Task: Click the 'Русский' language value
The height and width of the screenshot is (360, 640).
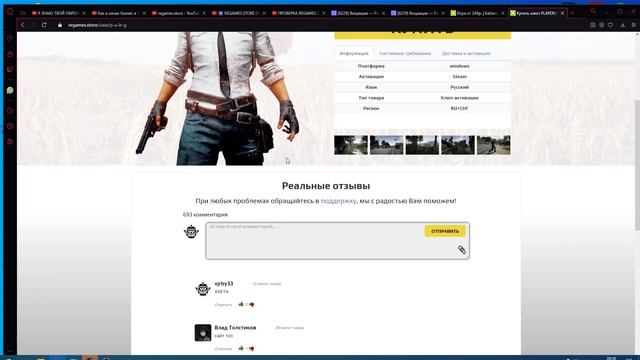Action: click(x=459, y=87)
